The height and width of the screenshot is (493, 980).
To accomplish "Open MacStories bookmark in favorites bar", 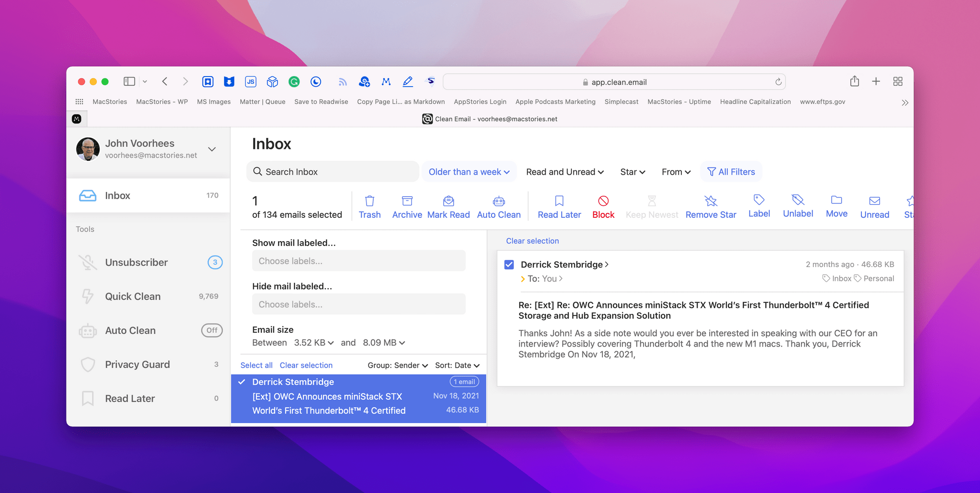I will pos(110,101).
